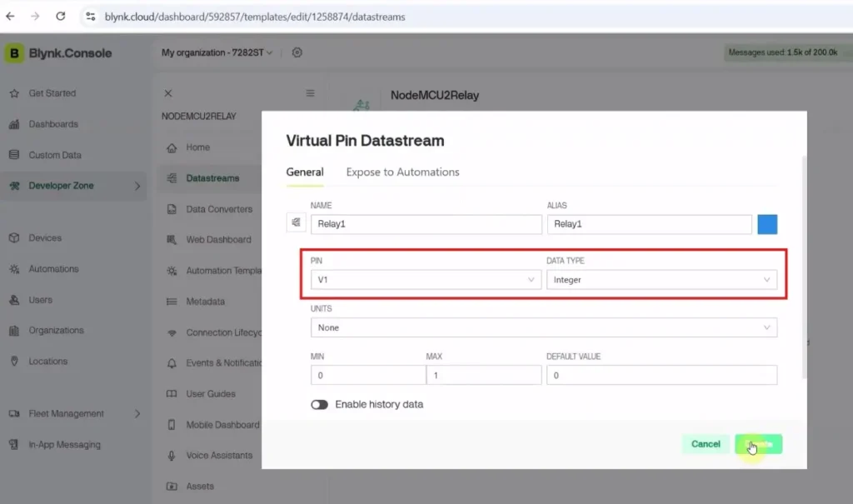Select the General tab

click(x=304, y=172)
